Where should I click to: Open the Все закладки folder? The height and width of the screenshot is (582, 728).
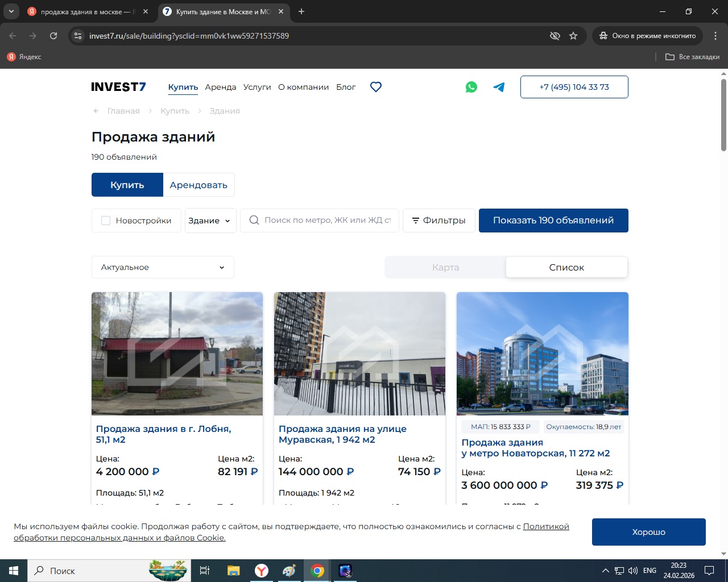tap(692, 57)
